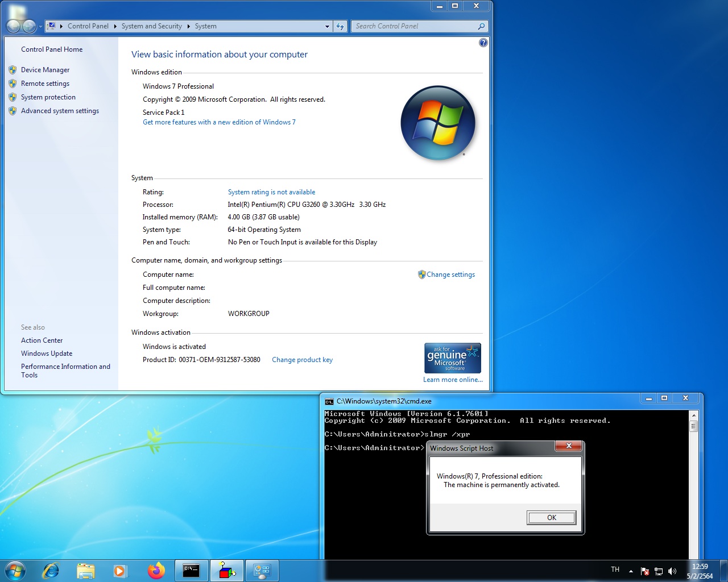Open the recent pages dropdown beside Forward

click(x=40, y=27)
